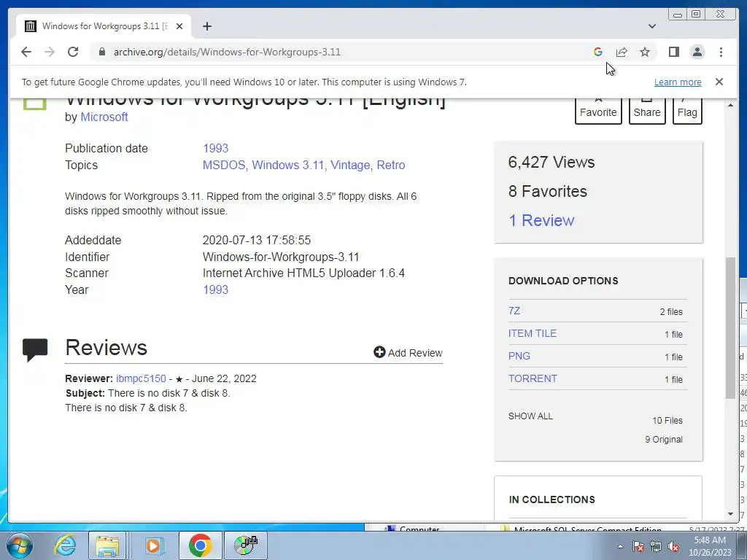This screenshot has height=560, width=747.
Task: Open the Vintage topic link
Action: (350, 165)
